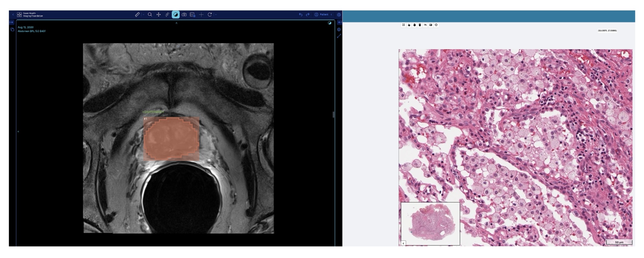The width and height of the screenshot is (644, 258).
Task: Redo the last undone action
Action: point(307,15)
